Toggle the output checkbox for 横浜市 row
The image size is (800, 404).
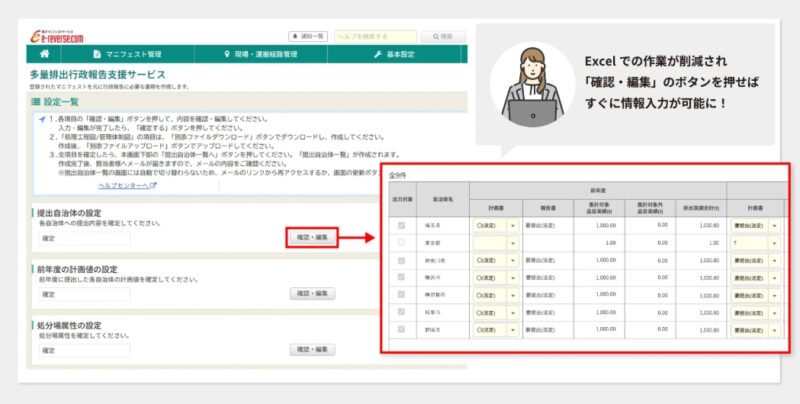(403, 276)
